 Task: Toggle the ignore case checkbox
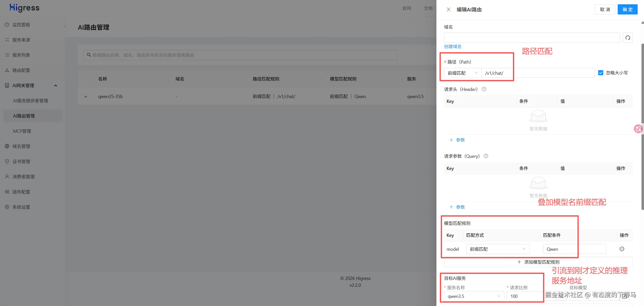point(600,73)
